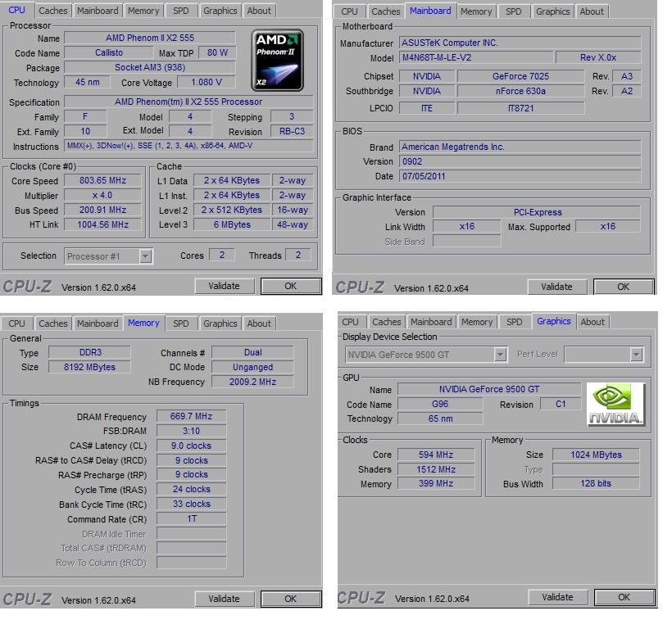Click the Chipset value 'GeForce 7025'
This screenshot has width=672, height=629.
(x=520, y=76)
